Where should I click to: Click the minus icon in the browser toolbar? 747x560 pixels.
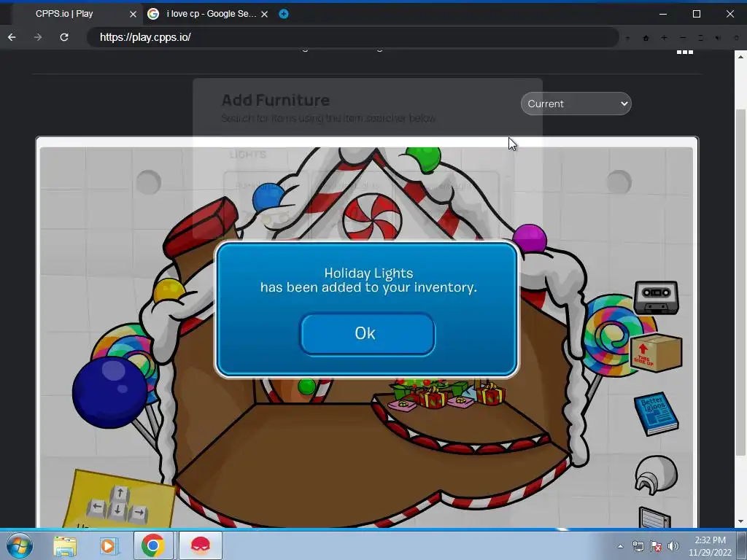click(683, 38)
